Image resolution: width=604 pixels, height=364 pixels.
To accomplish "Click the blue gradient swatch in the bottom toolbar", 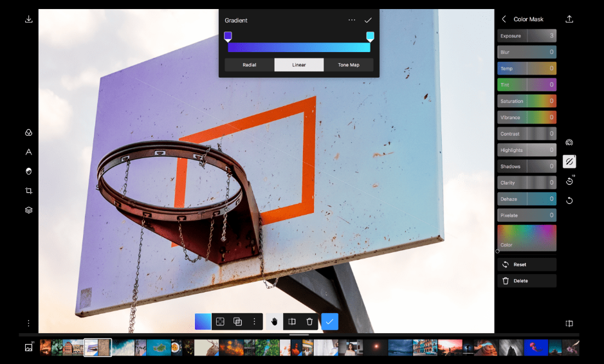I will tap(203, 322).
